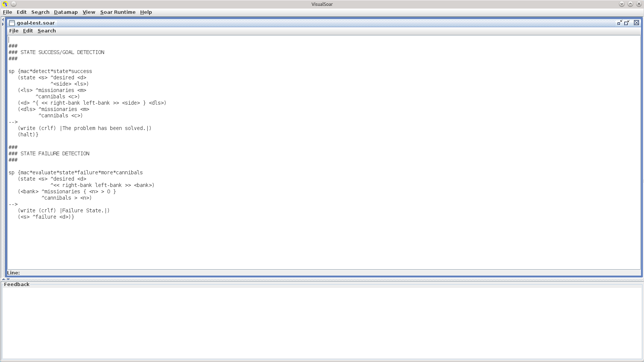Collapse editor using the divider up arrow
Viewport: 644px width, 362px height.
4,279
